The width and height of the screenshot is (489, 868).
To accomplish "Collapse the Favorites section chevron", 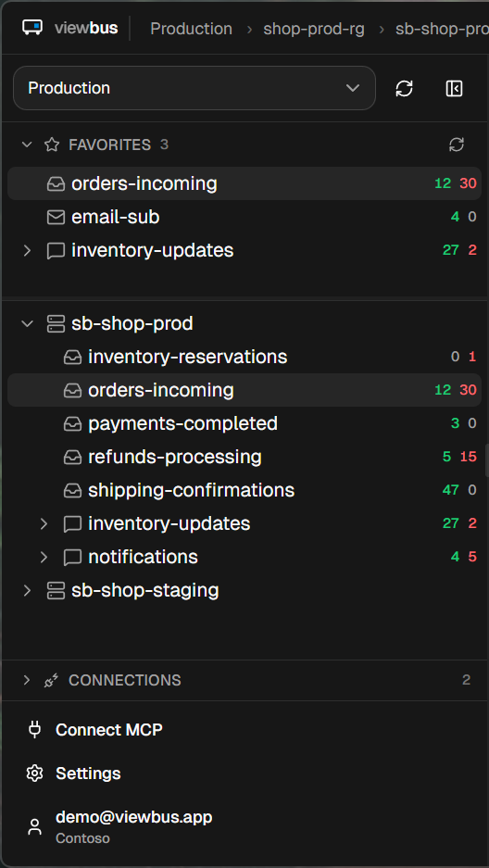I will [27, 145].
